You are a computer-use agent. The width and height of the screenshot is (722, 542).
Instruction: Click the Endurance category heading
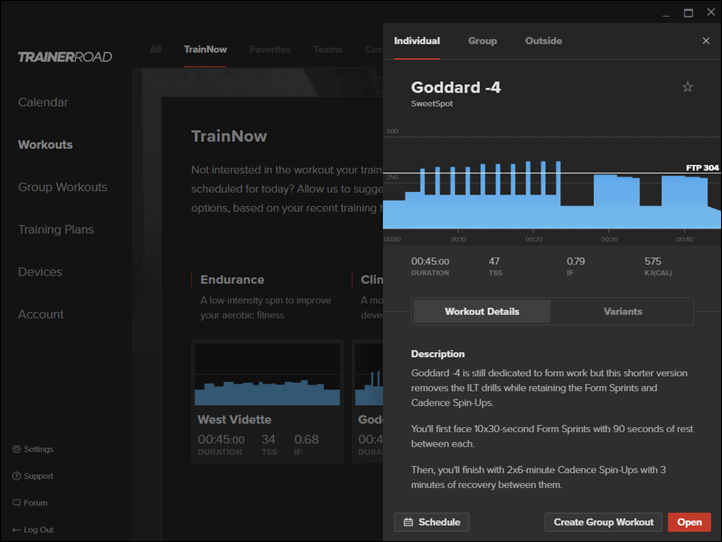232,280
